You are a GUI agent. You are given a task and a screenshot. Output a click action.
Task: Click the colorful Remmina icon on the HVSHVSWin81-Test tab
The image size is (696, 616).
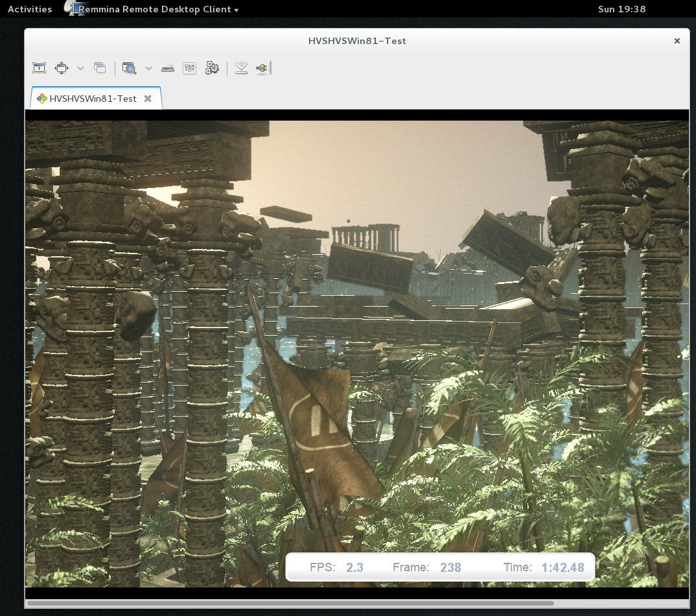tap(41, 99)
